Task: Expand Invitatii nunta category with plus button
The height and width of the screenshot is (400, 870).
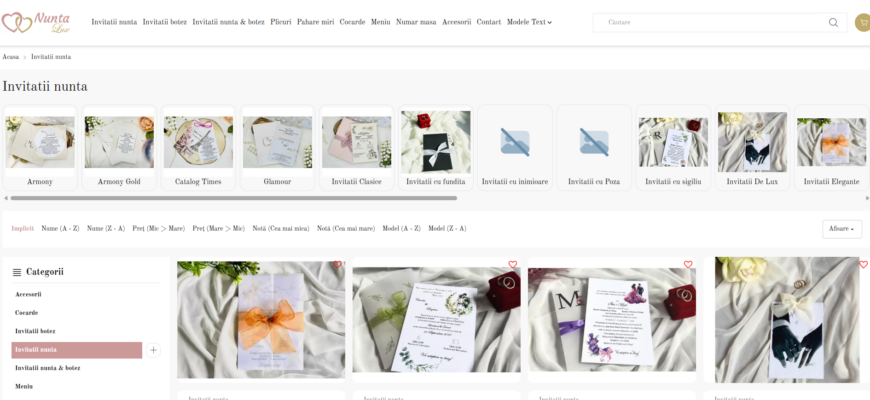Action: tap(153, 350)
